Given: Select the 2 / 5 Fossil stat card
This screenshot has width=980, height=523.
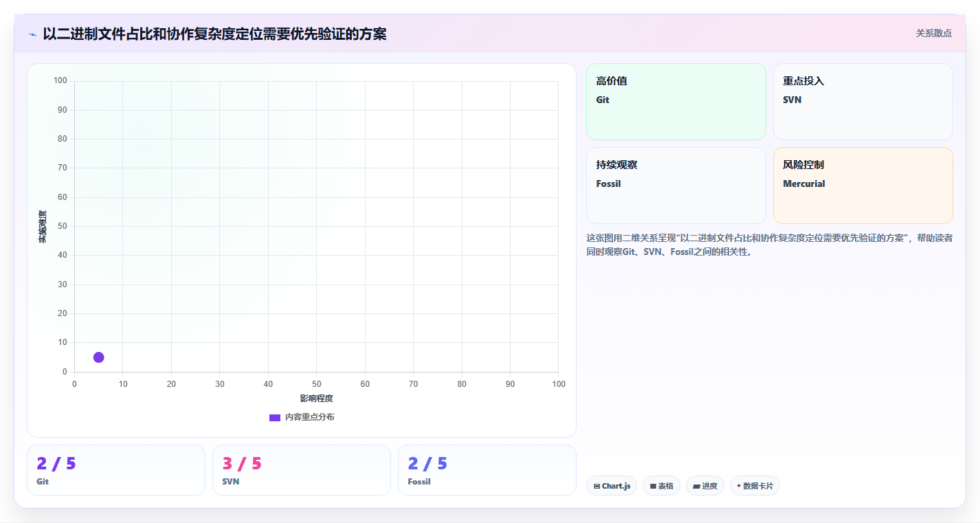Looking at the screenshot, I should 487,470.
